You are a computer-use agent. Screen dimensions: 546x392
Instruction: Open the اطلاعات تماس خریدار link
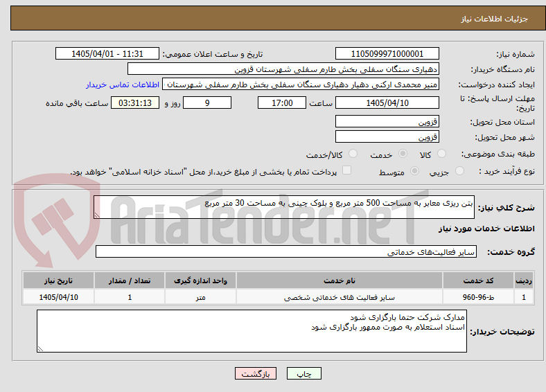(123, 84)
